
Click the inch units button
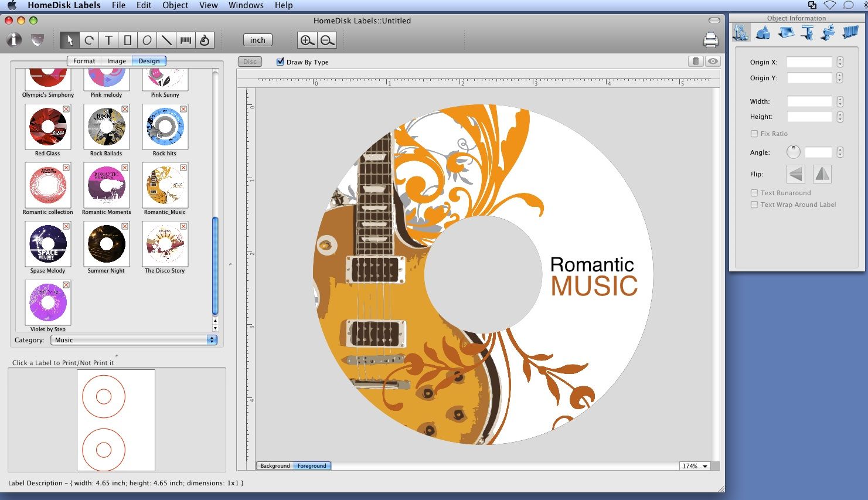[257, 40]
